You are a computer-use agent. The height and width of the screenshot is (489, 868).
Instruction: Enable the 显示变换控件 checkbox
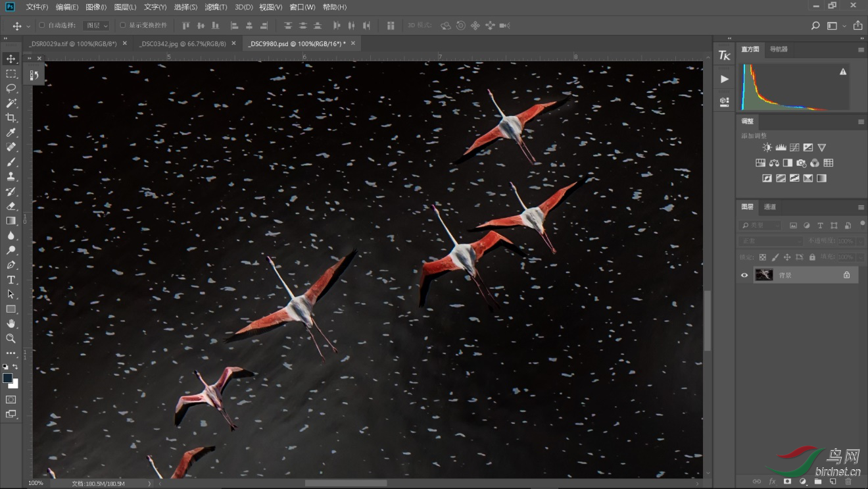pyautogui.click(x=122, y=26)
